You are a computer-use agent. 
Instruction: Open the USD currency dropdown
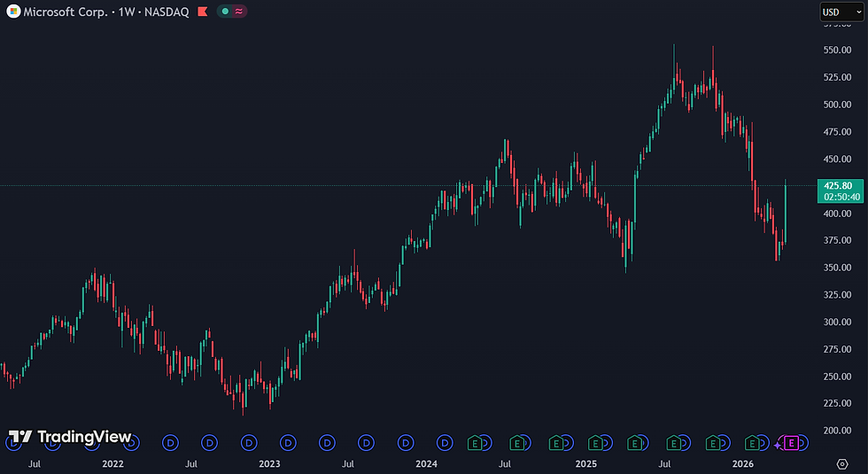coord(841,12)
